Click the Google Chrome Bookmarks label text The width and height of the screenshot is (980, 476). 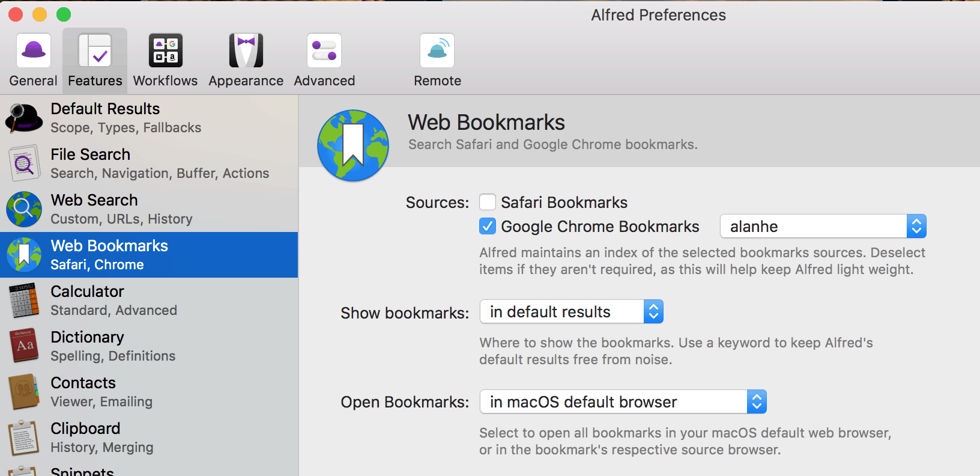(x=600, y=227)
